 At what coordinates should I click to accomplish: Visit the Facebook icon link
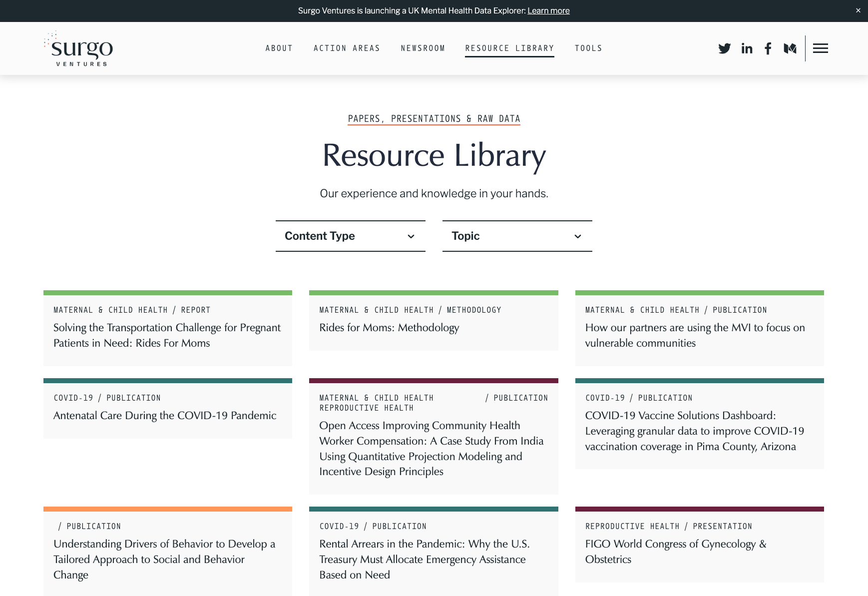click(x=768, y=48)
